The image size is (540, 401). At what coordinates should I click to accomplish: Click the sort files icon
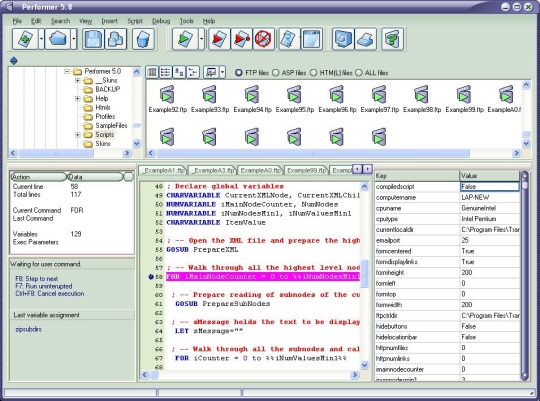point(179,72)
